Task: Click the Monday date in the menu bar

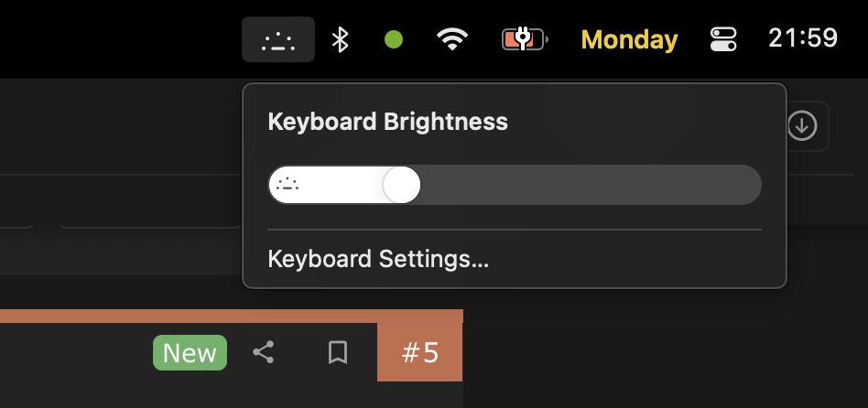Action: point(629,39)
